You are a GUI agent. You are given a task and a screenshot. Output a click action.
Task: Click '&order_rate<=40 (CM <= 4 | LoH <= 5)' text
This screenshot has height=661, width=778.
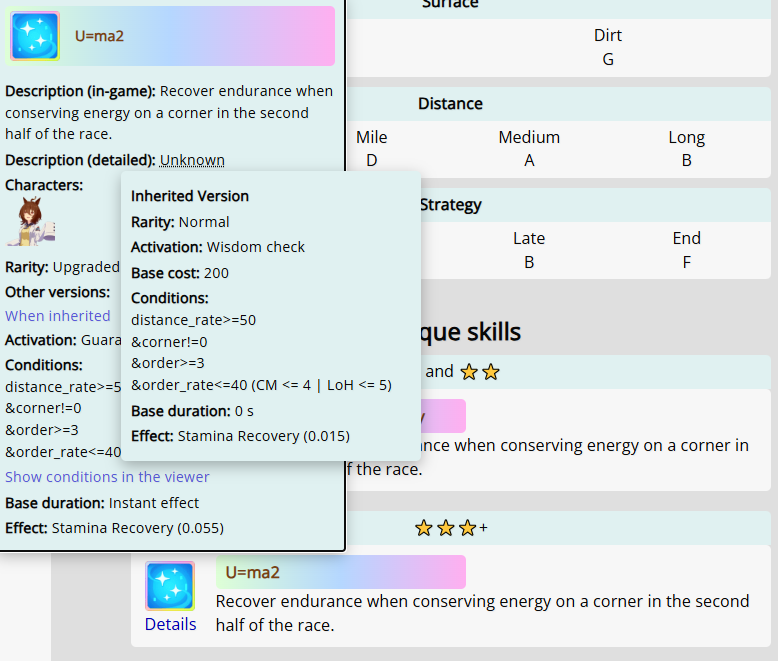pyautogui.click(x=261, y=385)
